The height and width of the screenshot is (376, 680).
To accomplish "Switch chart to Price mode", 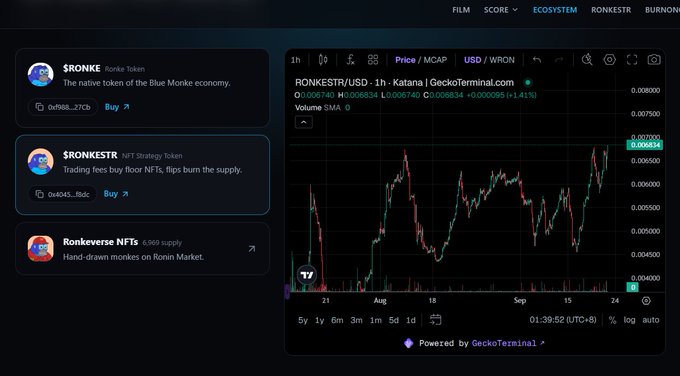I will (405, 60).
